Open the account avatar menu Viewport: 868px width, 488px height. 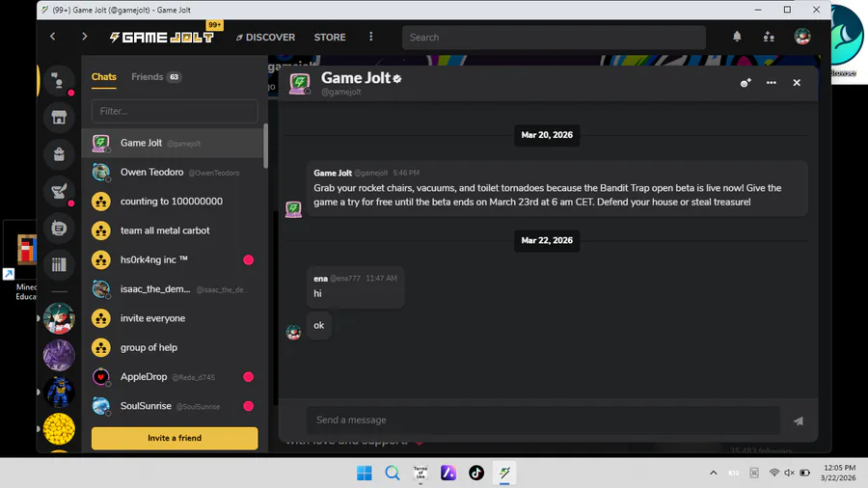[x=802, y=37]
